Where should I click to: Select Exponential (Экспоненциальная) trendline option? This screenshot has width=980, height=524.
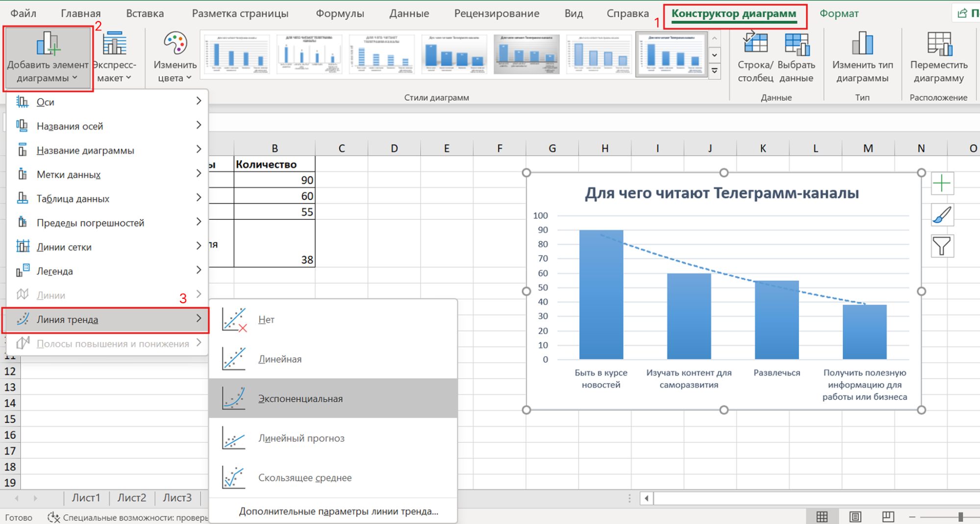click(x=300, y=398)
